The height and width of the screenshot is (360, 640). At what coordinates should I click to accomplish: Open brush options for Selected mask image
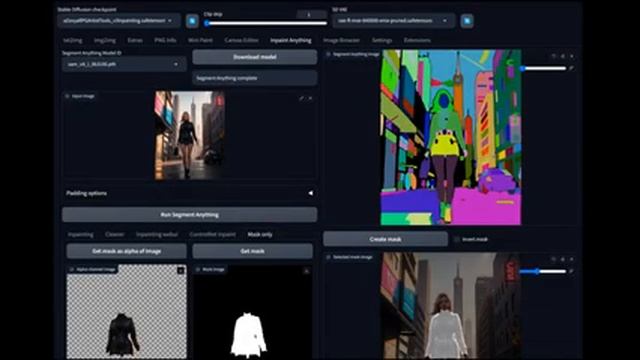[571, 271]
